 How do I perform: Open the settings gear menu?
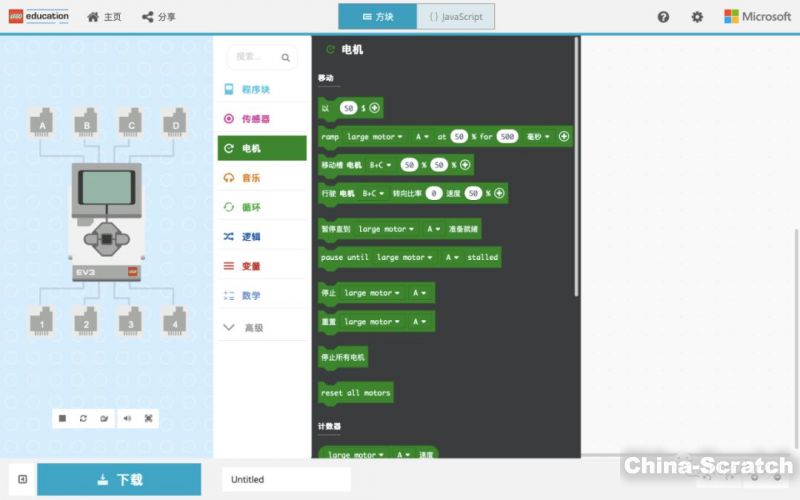[x=697, y=17]
